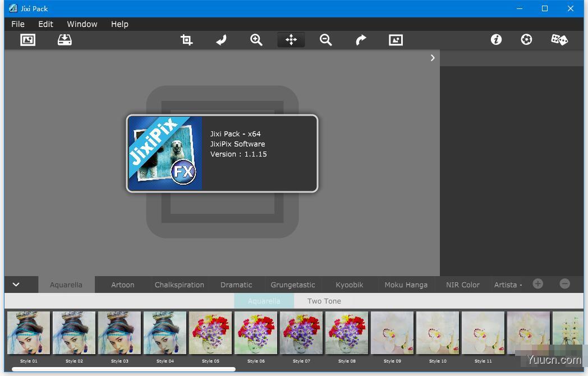This screenshot has width=588, height=376.
Task: Collapse the presets panel chevron
Action: tap(16, 285)
